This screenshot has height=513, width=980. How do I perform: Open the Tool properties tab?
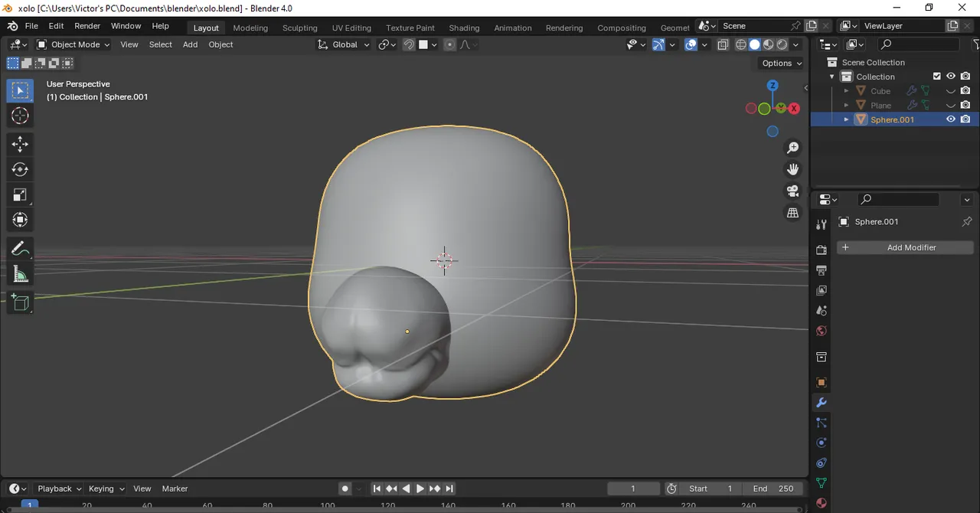click(822, 224)
